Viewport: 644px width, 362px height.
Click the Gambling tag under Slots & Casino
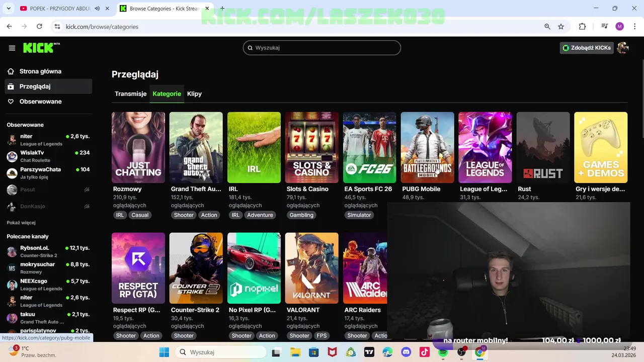[x=301, y=215]
